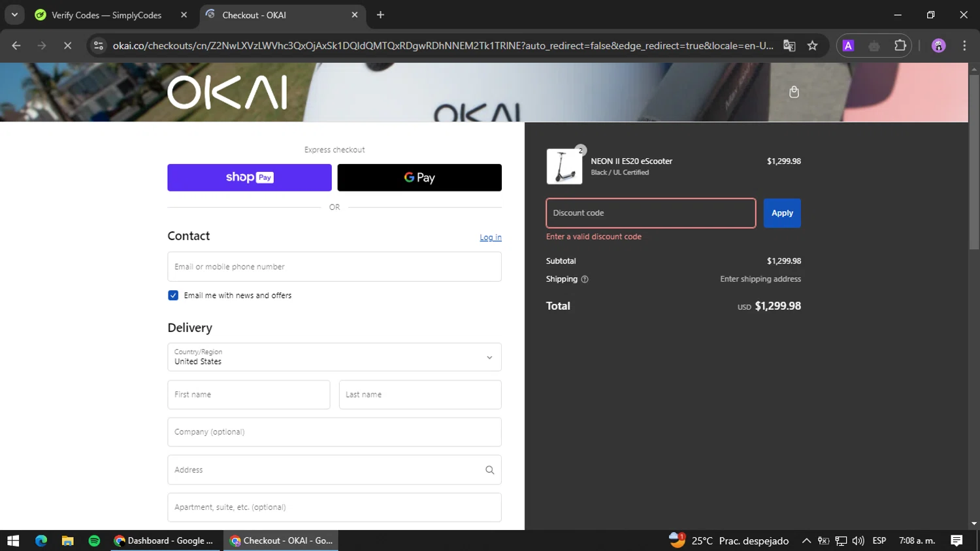Open the volume control in system tray
The image size is (980, 551).
pyautogui.click(x=858, y=541)
